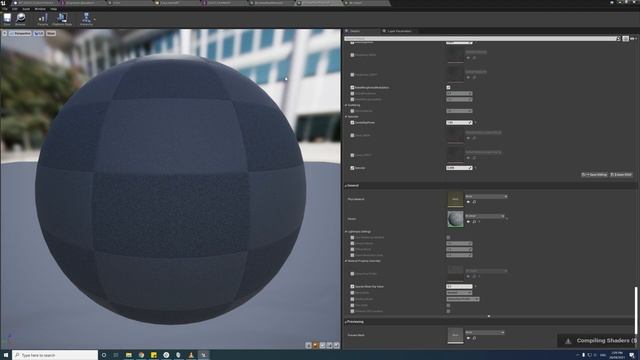This screenshot has width=640, height=360.
Task: Click the Parent material sphere thumbnail
Action: click(455, 219)
